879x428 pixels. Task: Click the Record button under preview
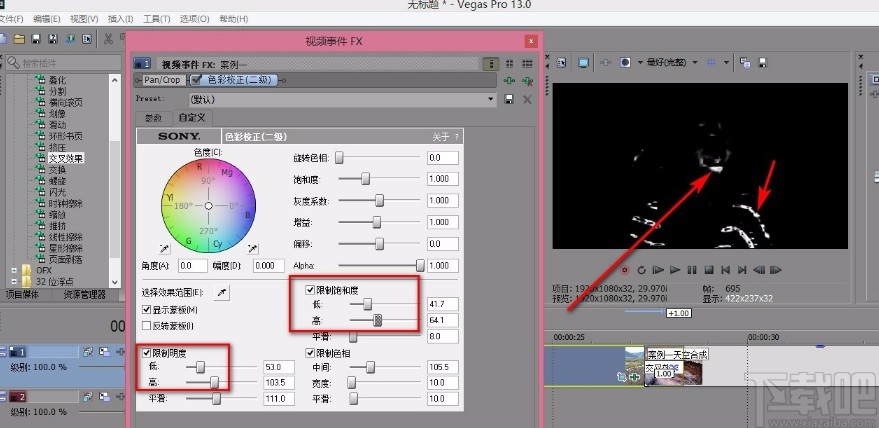[624, 270]
